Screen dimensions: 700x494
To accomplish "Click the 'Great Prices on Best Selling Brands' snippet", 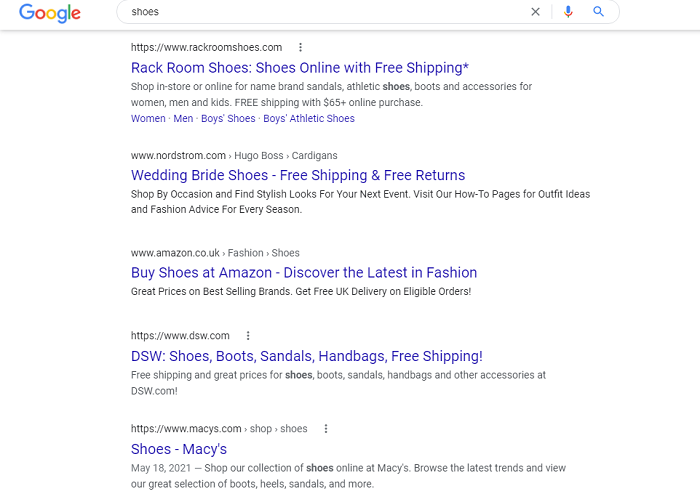I will [x=301, y=291].
